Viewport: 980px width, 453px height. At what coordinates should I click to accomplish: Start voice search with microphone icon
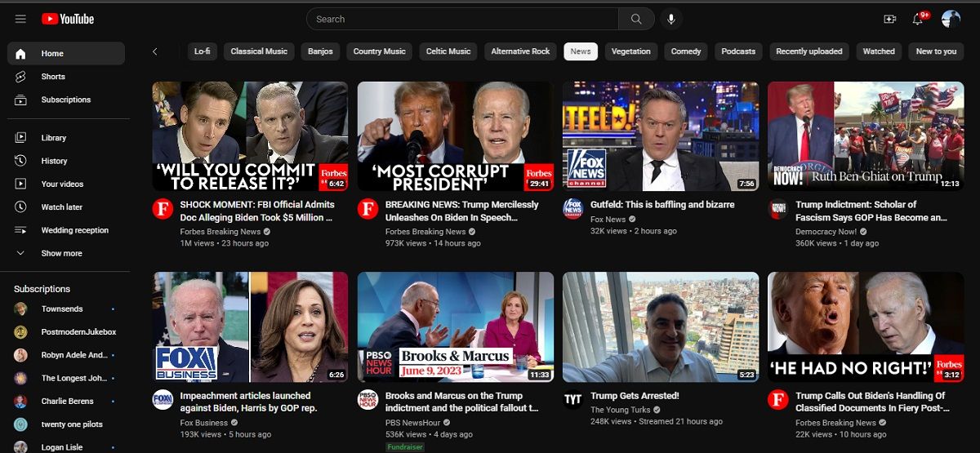(671, 19)
